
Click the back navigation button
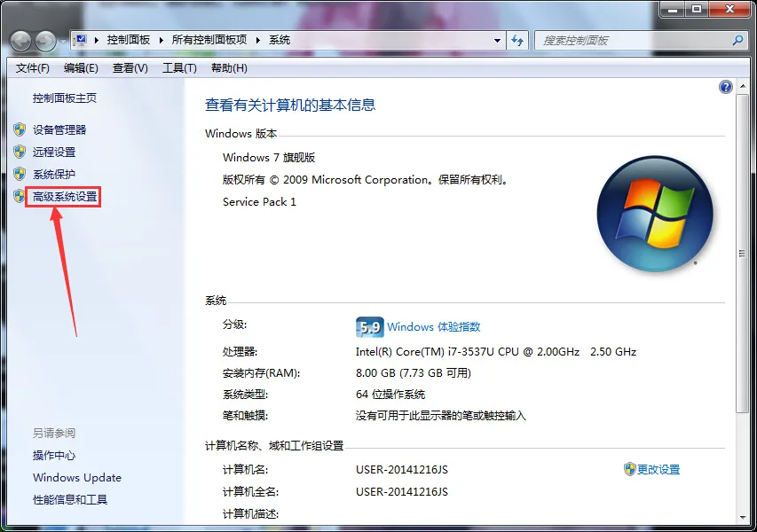coord(20,39)
